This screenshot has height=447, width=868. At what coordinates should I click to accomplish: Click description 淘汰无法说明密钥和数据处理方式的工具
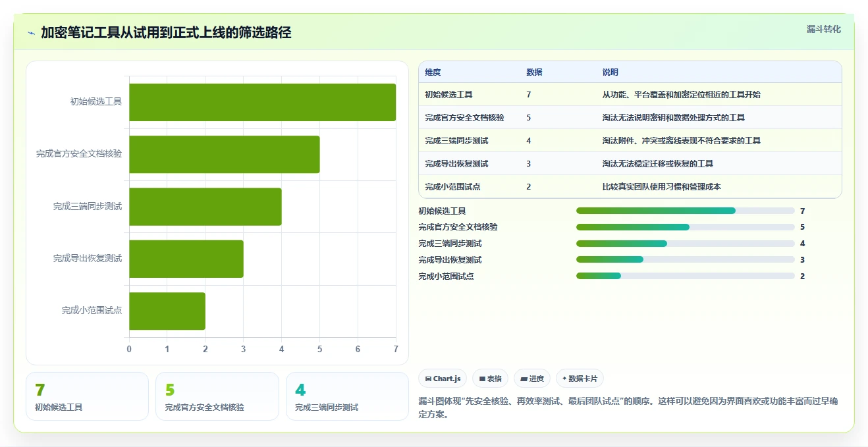673,118
